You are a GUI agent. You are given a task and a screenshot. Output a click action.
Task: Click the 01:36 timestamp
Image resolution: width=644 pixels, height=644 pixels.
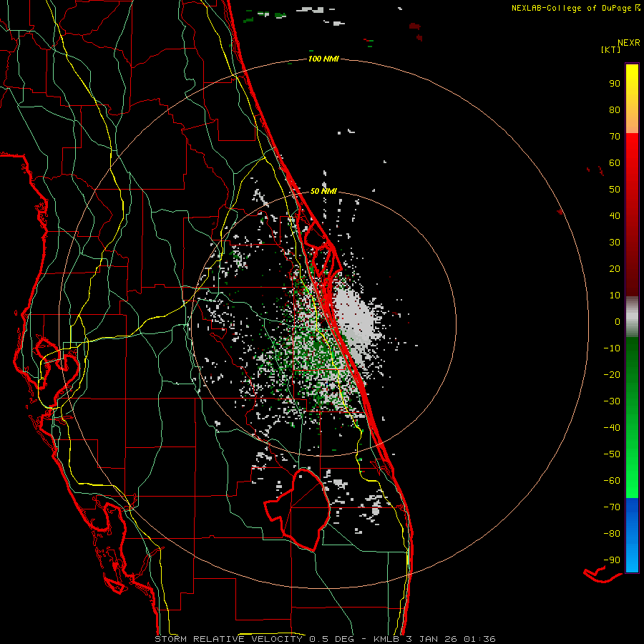point(479,639)
